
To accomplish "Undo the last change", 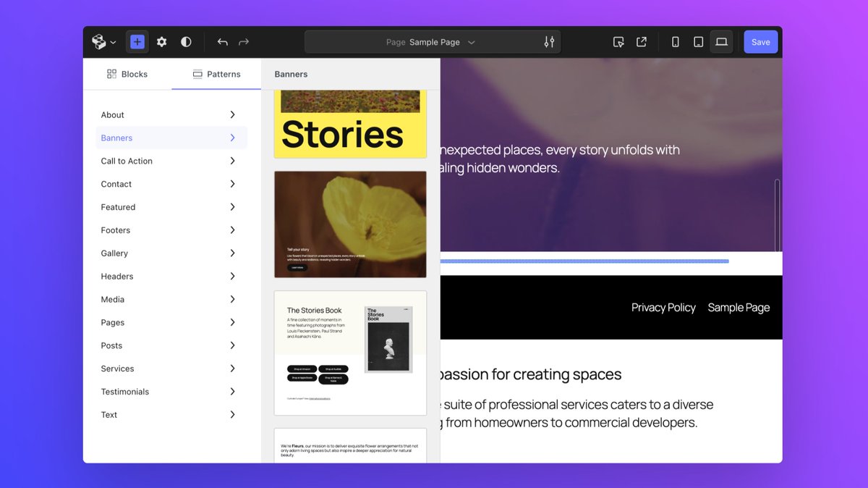I will click(x=222, y=41).
